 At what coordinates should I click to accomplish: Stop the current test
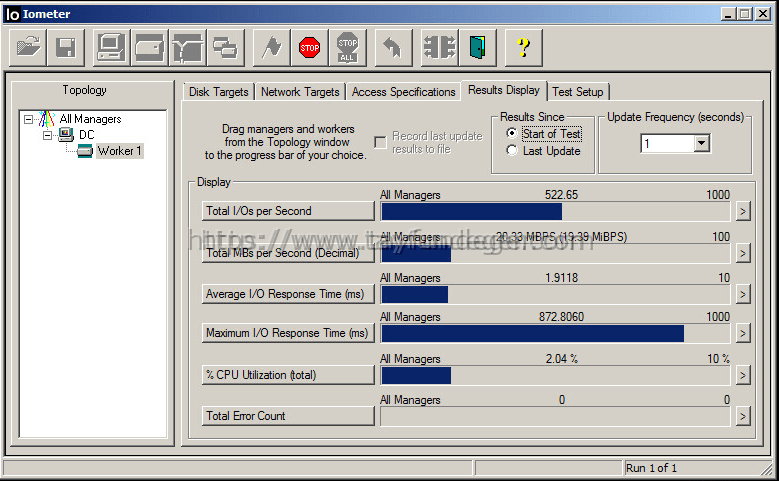click(x=310, y=48)
